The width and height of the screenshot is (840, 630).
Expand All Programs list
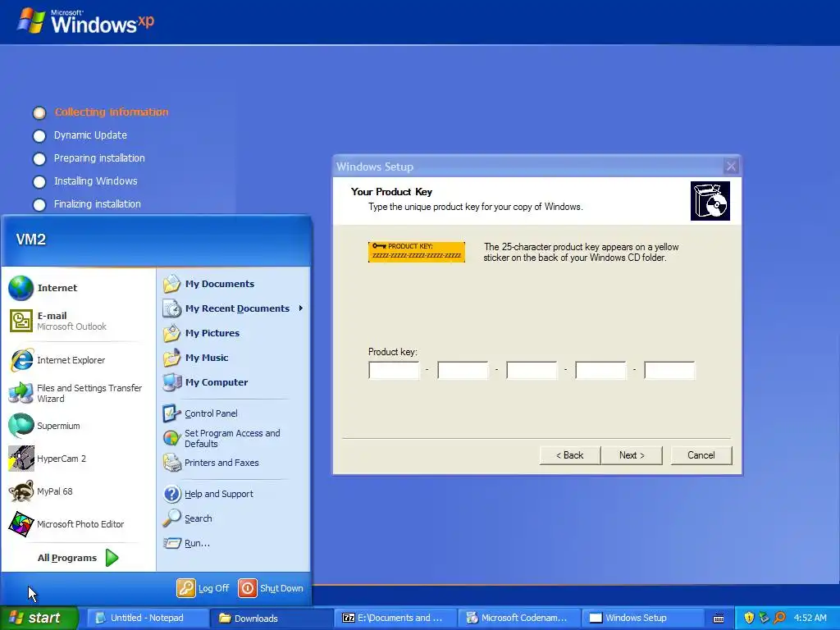78,558
